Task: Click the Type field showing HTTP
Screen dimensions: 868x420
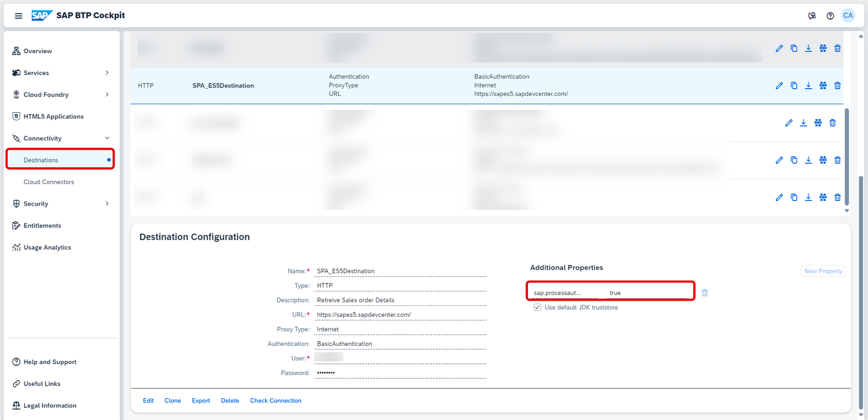Action: coord(400,285)
